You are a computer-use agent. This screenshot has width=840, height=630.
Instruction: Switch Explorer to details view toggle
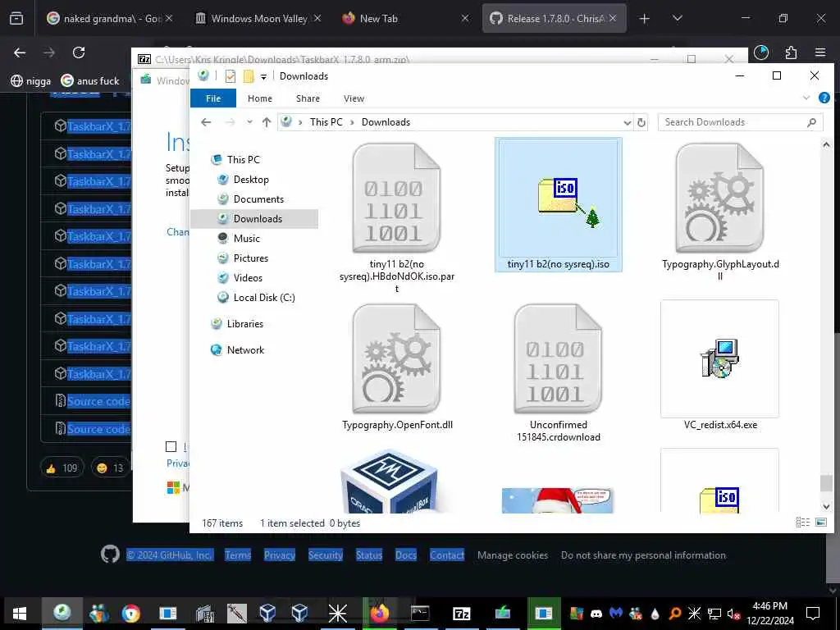click(802, 523)
